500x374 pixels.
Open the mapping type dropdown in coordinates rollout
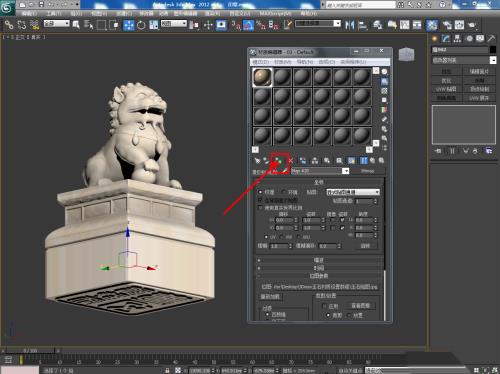coord(353,192)
